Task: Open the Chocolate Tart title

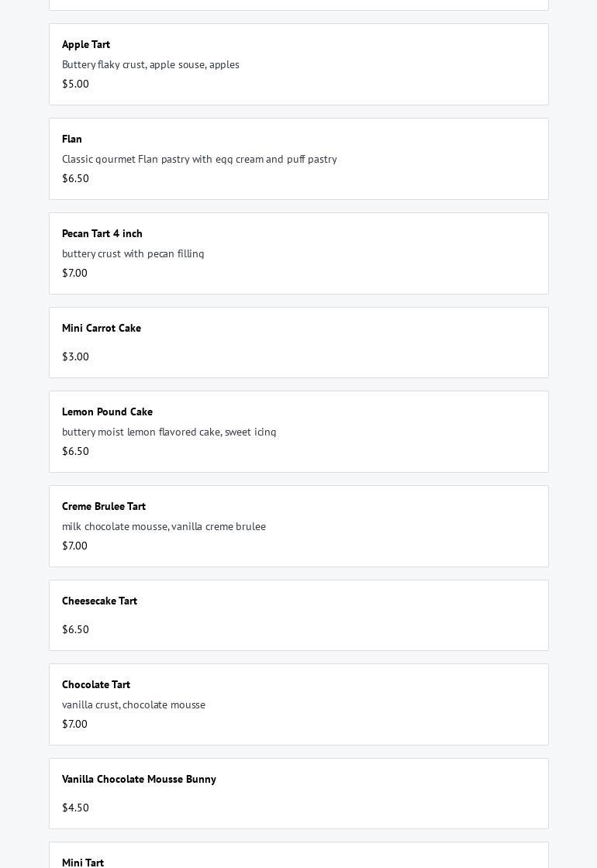Action: (x=96, y=685)
